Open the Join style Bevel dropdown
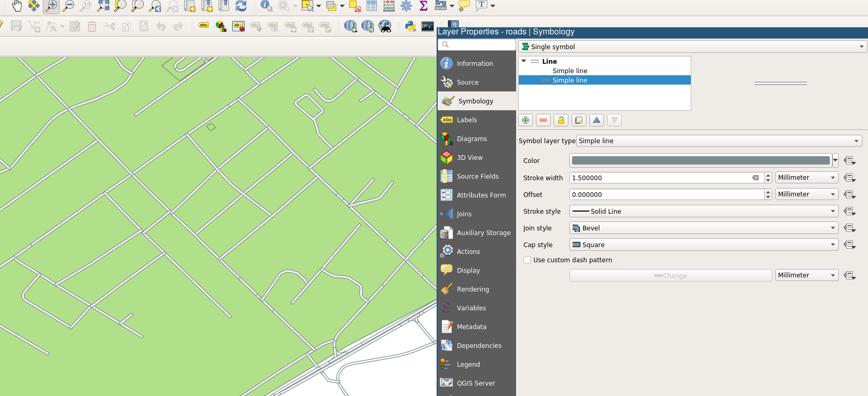Screen dimensions: 868x396 pyautogui.click(x=703, y=228)
